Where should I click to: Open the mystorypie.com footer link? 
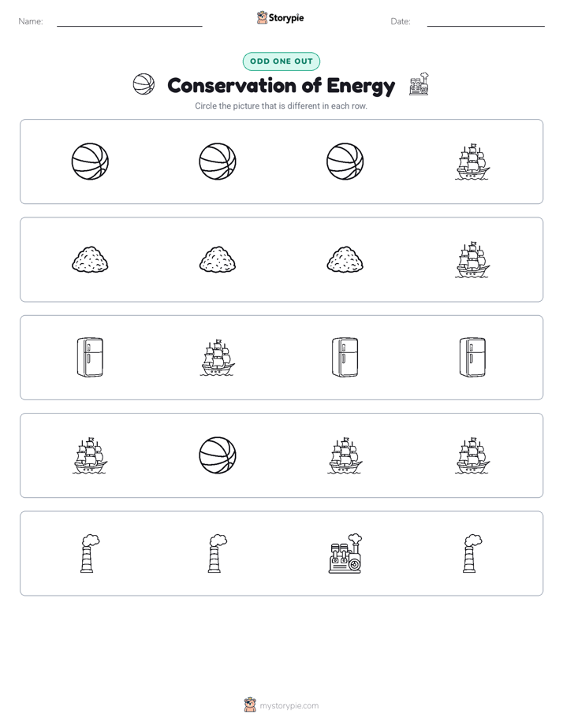point(289,706)
